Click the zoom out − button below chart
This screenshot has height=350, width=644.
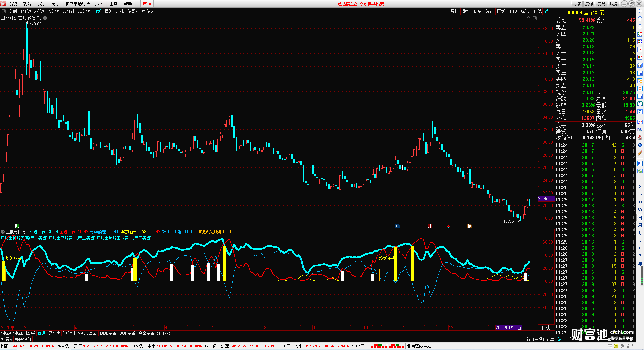click(550, 333)
